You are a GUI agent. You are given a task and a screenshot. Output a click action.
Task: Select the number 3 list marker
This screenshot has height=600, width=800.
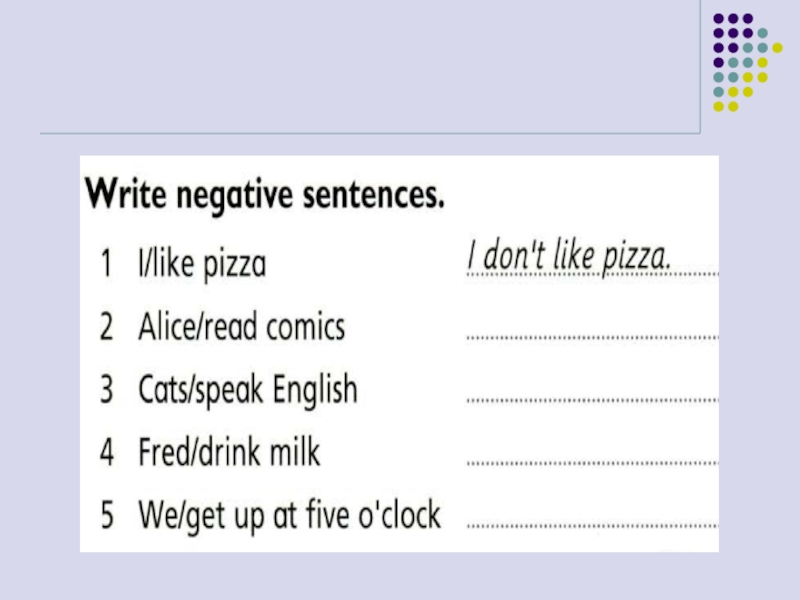pyautogui.click(x=106, y=391)
